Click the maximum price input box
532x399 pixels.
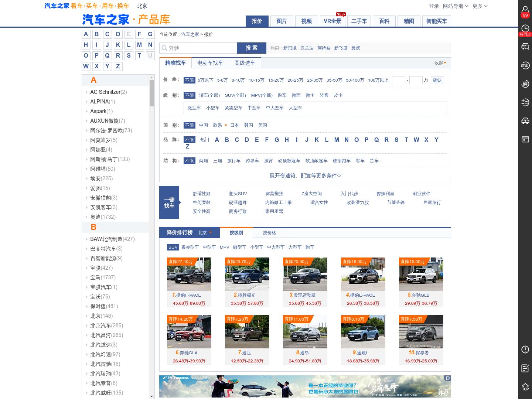[416, 80]
